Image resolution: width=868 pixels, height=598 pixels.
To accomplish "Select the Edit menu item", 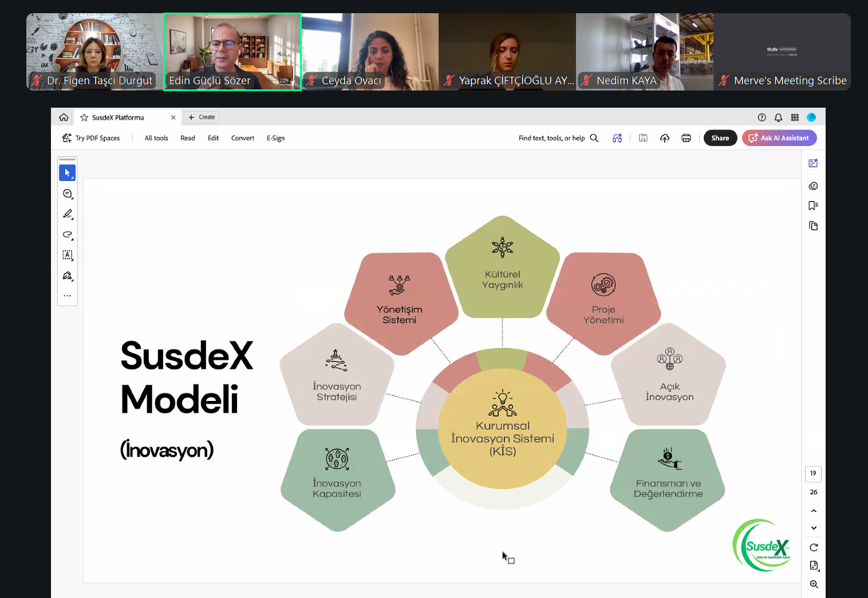I will point(214,138).
